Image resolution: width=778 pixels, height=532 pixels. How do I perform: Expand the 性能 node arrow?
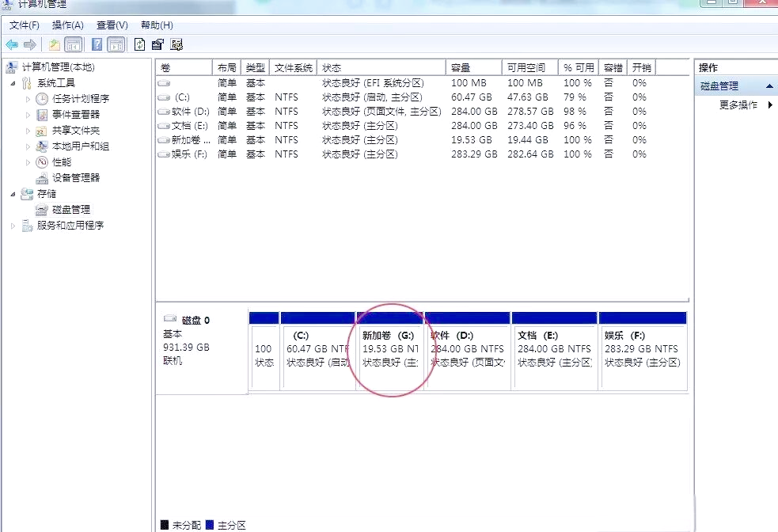tap(28, 162)
